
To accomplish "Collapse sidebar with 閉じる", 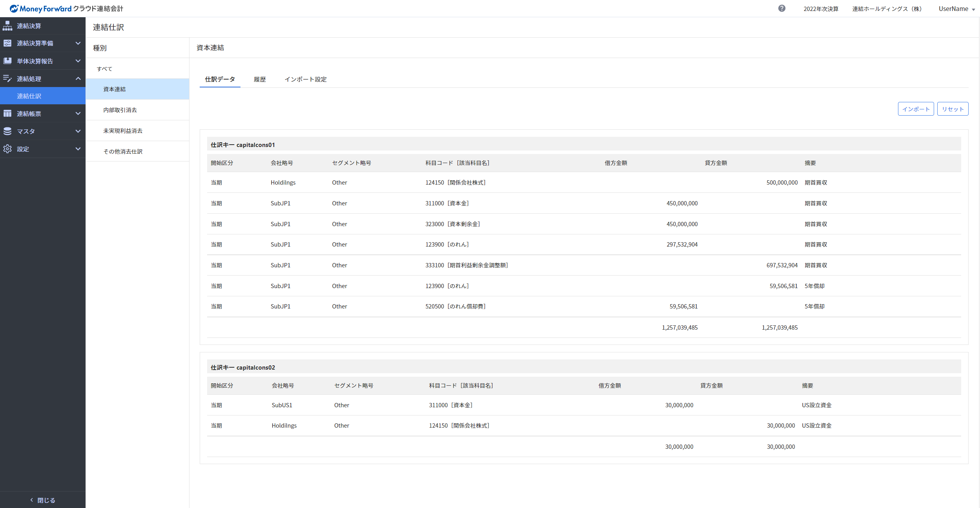I will pos(43,500).
